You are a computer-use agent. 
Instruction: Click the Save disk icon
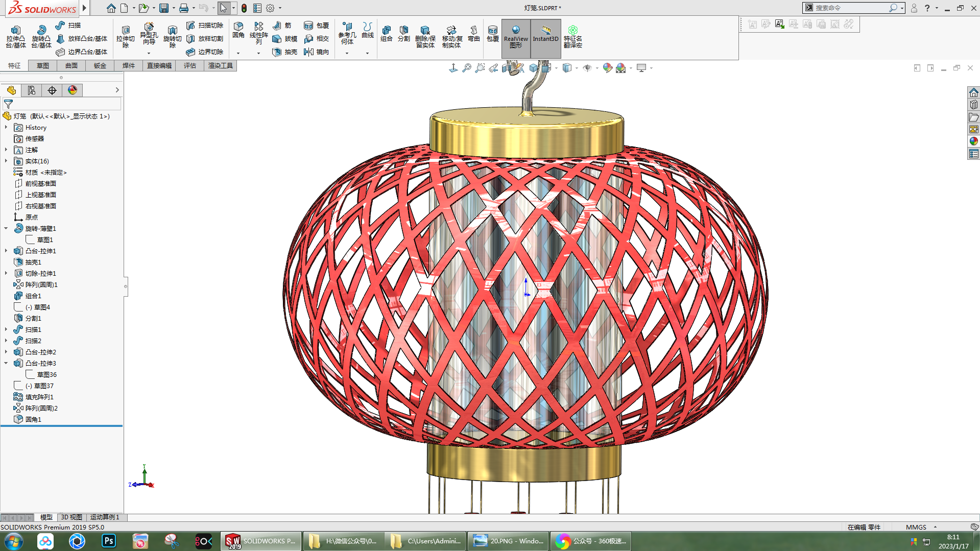click(x=164, y=8)
